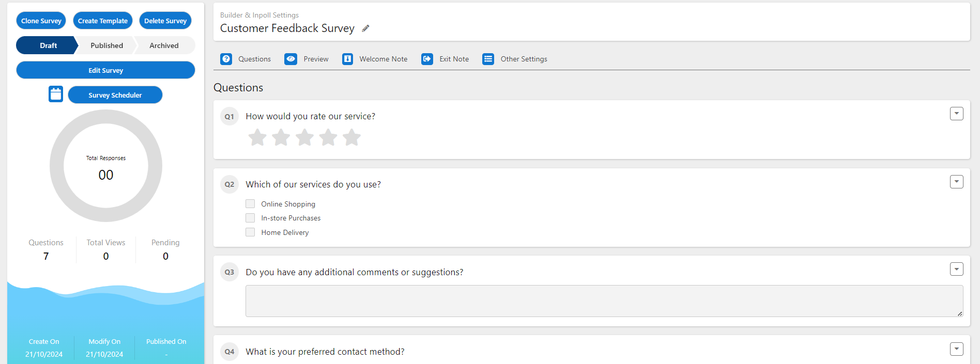The image size is (980, 364).
Task: Click the Q3 textarea resize handle
Action: pos(959,313)
